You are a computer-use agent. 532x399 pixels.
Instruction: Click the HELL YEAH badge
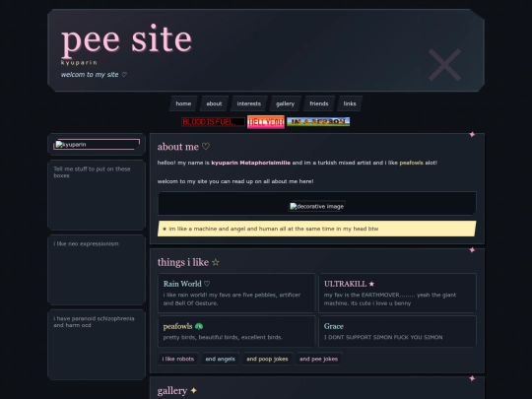[x=266, y=122]
